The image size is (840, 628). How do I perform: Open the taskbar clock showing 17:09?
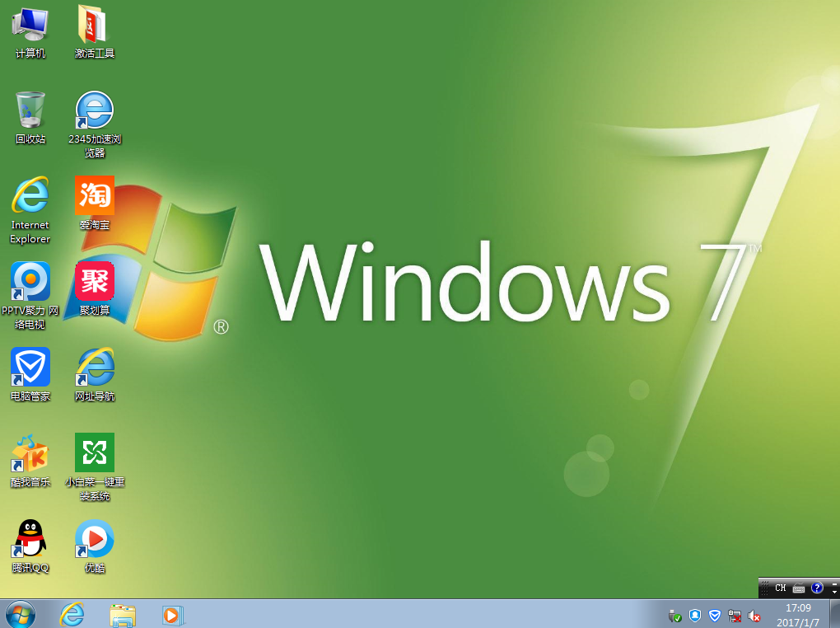pyautogui.click(x=798, y=615)
